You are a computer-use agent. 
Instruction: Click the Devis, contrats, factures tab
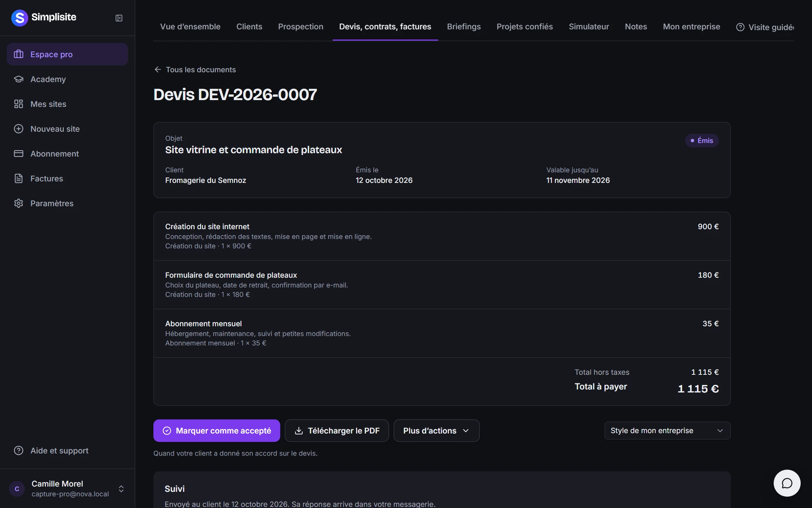point(385,27)
